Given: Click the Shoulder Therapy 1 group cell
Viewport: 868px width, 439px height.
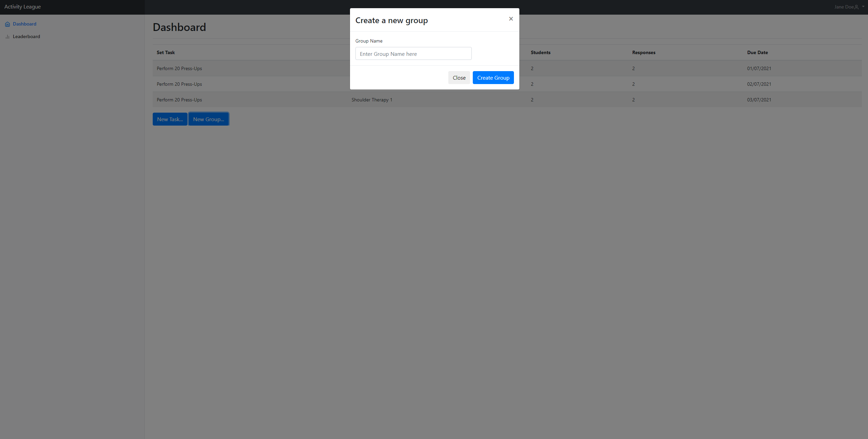Looking at the screenshot, I should (372, 100).
